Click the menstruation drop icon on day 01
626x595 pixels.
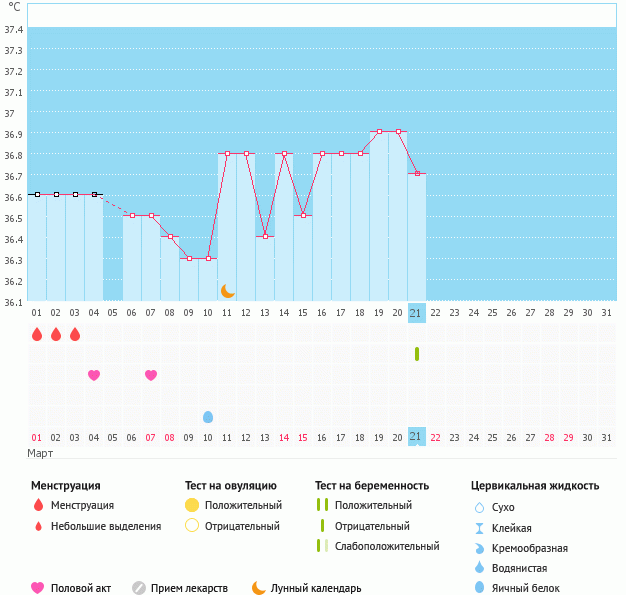[x=37, y=334]
